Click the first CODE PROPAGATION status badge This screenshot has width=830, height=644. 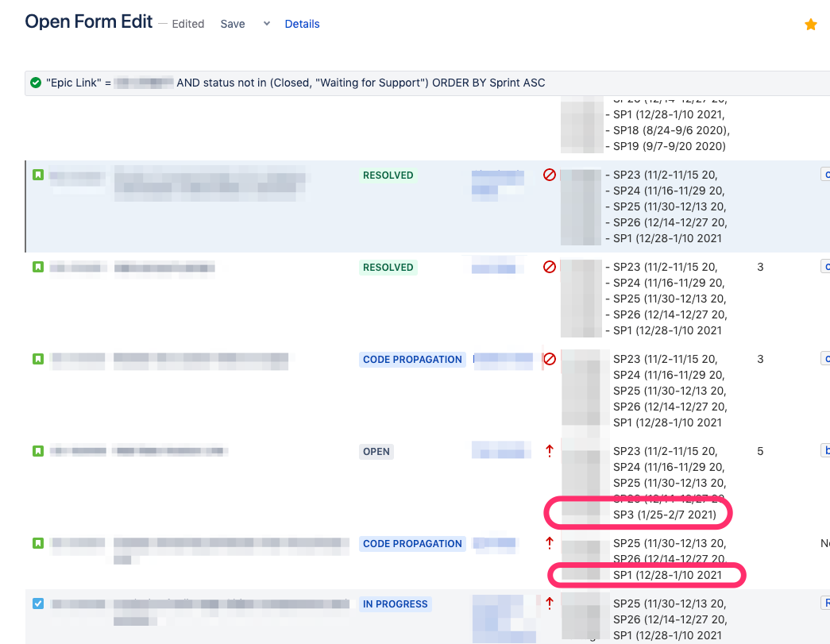click(x=412, y=359)
